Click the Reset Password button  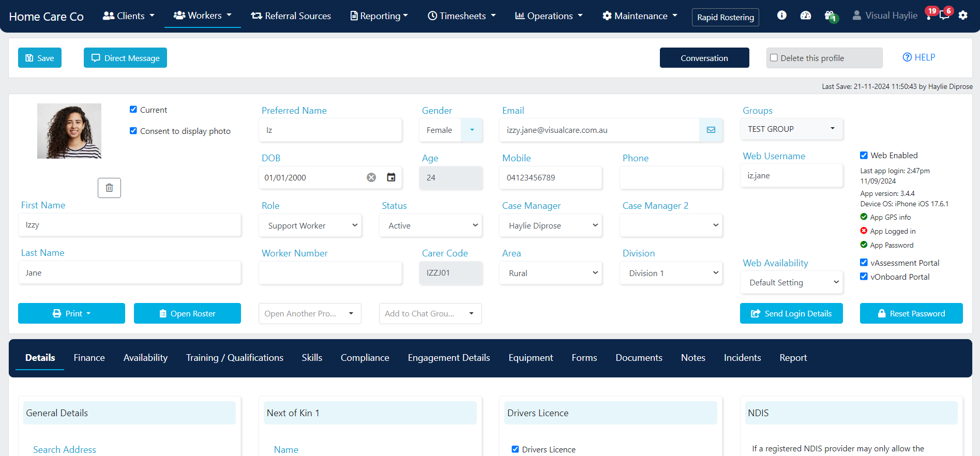pyautogui.click(x=911, y=313)
